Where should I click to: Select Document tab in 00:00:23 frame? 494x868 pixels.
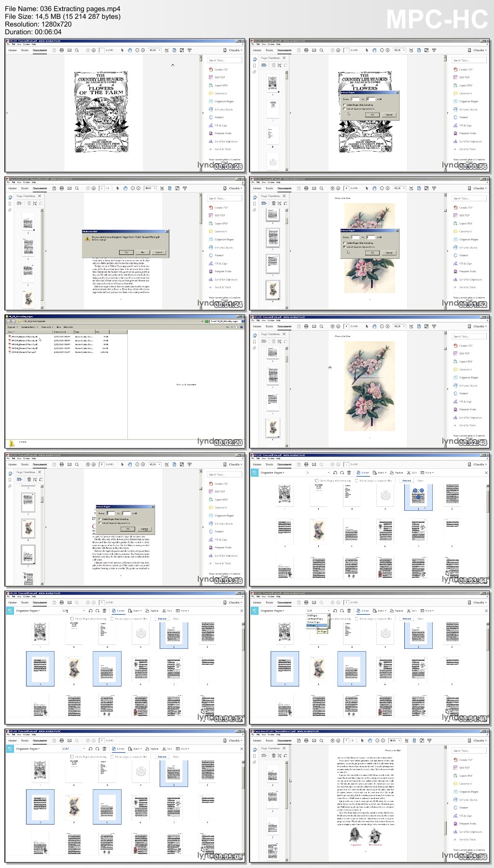[40, 50]
